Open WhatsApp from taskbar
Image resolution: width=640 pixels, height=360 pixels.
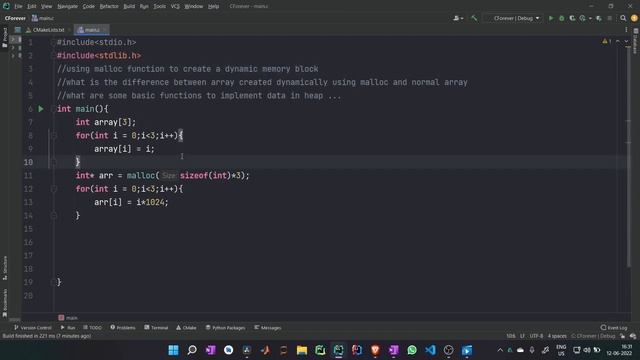412,350
